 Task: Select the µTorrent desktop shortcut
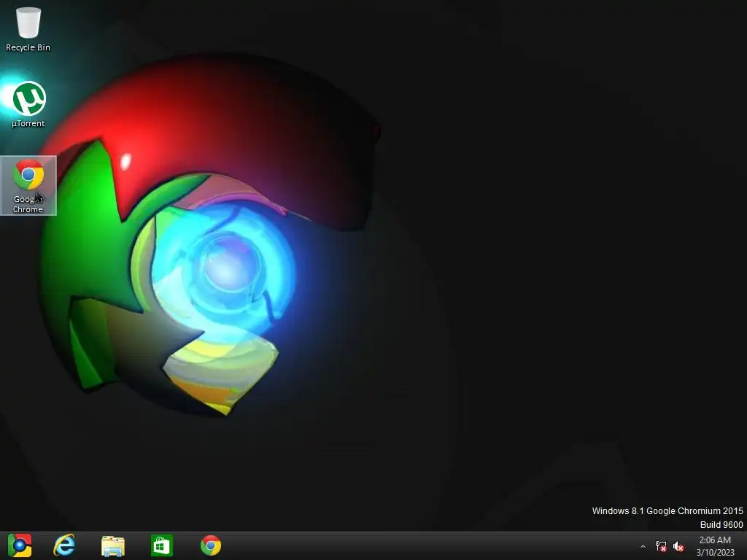click(x=28, y=104)
